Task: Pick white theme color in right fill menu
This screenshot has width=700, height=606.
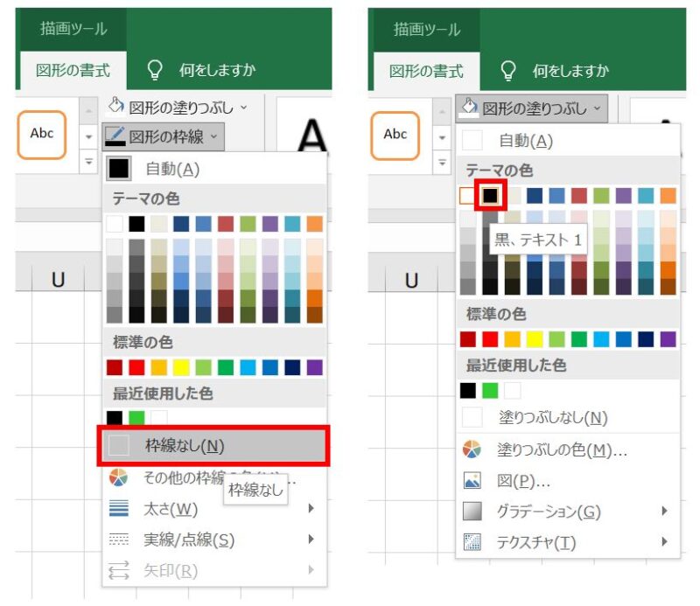Action: [x=467, y=195]
